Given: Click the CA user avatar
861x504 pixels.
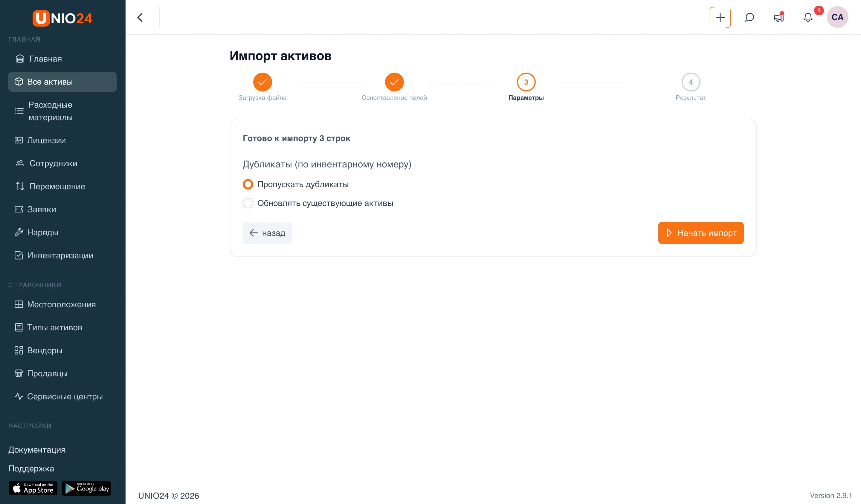Looking at the screenshot, I should point(837,17).
